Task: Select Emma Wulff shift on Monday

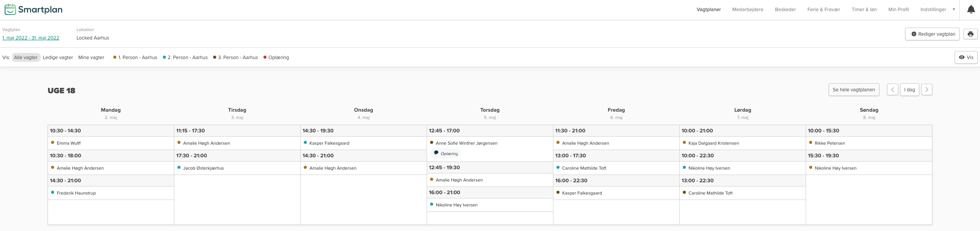Action: [111, 143]
